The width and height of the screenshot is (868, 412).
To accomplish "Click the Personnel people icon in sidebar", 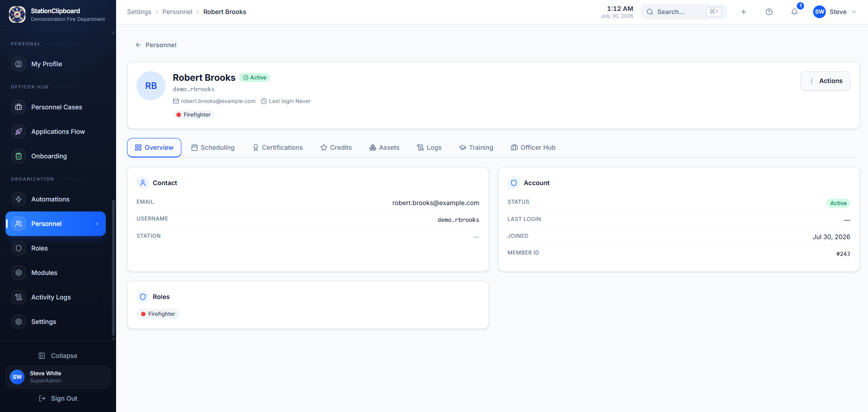I will [x=19, y=224].
